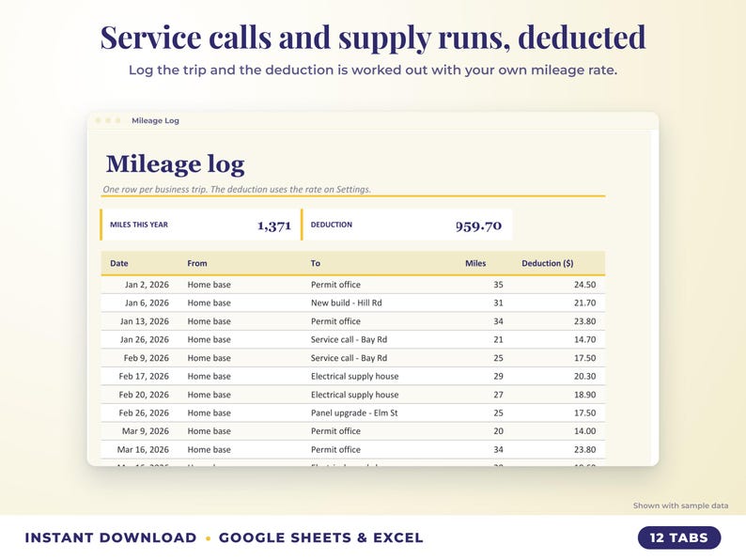Select New build - Hill Rd destination cell

click(347, 303)
